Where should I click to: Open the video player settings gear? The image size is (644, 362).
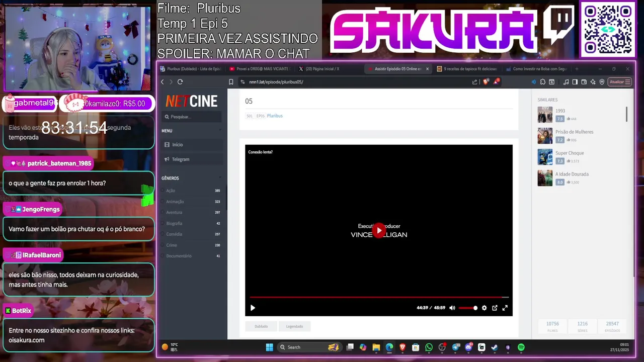coord(484,308)
